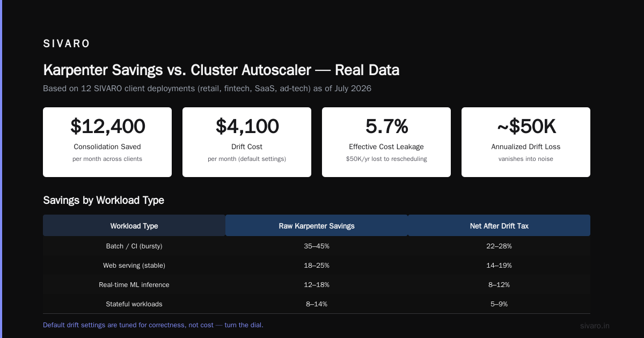The height and width of the screenshot is (338, 644).
Task: Click the 14–19% net savings cell
Action: click(499, 265)
